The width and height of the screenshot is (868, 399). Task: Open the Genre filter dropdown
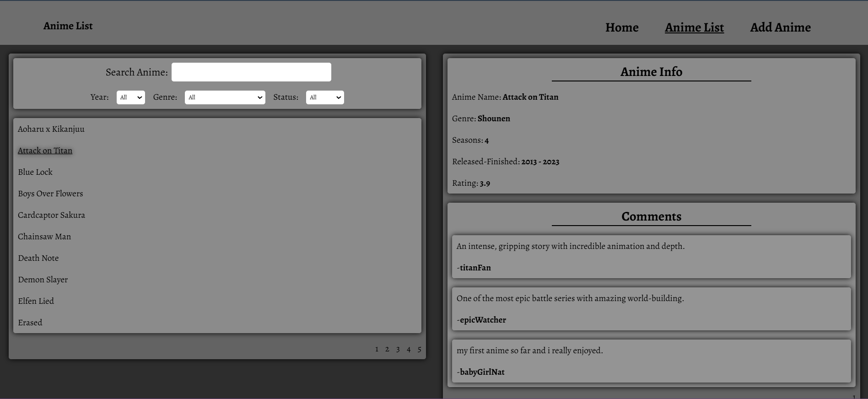point(225,97)
